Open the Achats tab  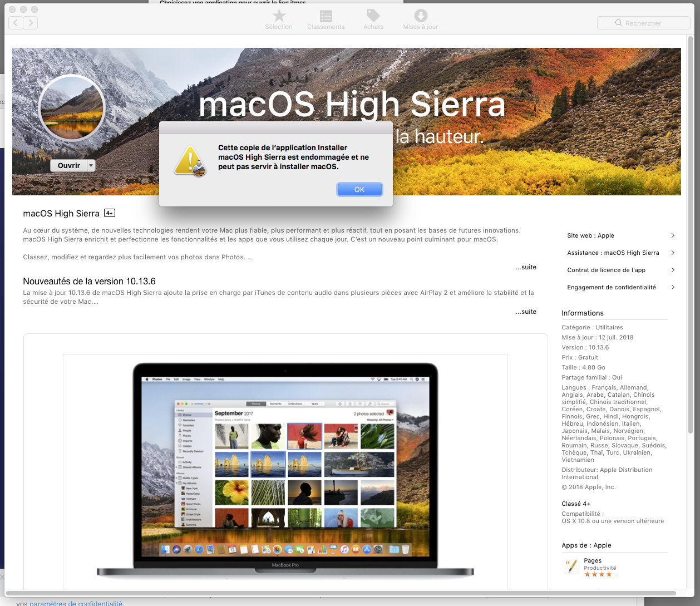pos(373,19)
